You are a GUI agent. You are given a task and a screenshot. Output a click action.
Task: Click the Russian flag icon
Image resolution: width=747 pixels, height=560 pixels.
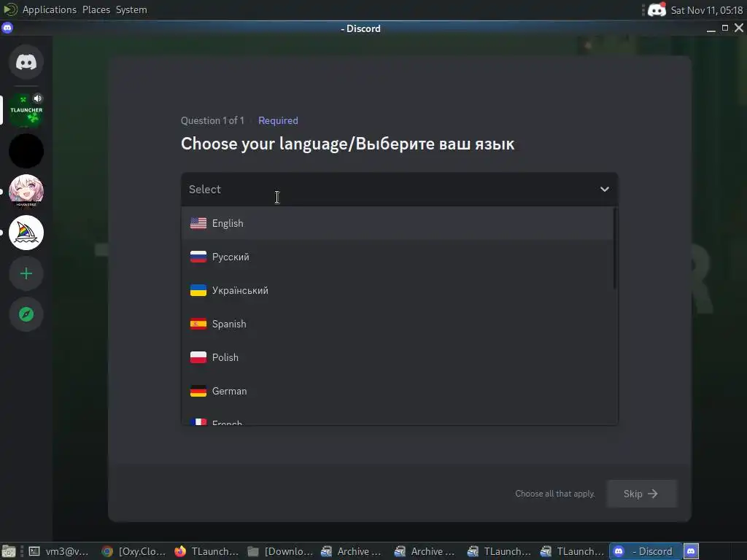(x=198, y=257)
